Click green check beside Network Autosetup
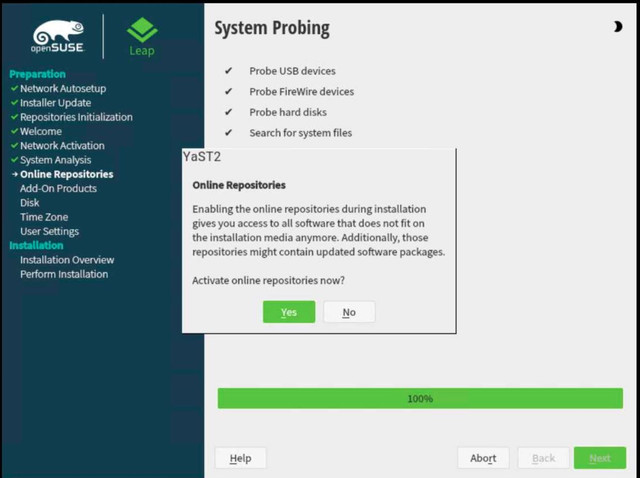Viewport: 640px width, 478px height. [15, 88]
